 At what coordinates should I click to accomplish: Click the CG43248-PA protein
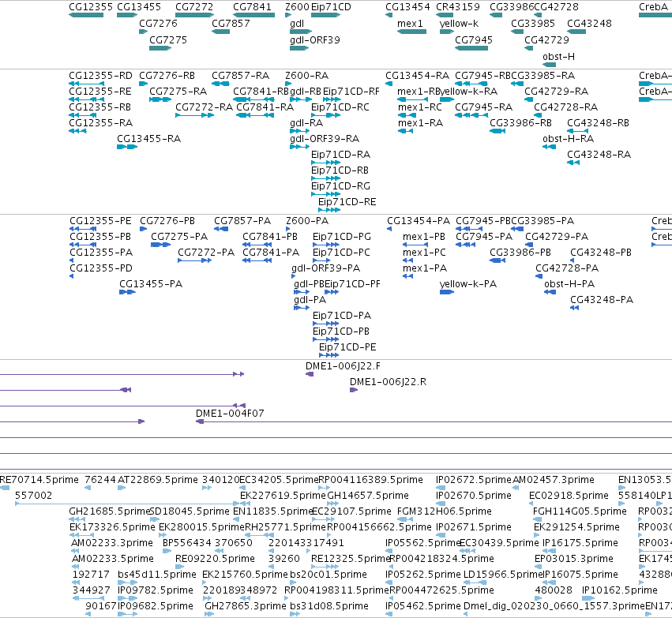tap(574, 308)
